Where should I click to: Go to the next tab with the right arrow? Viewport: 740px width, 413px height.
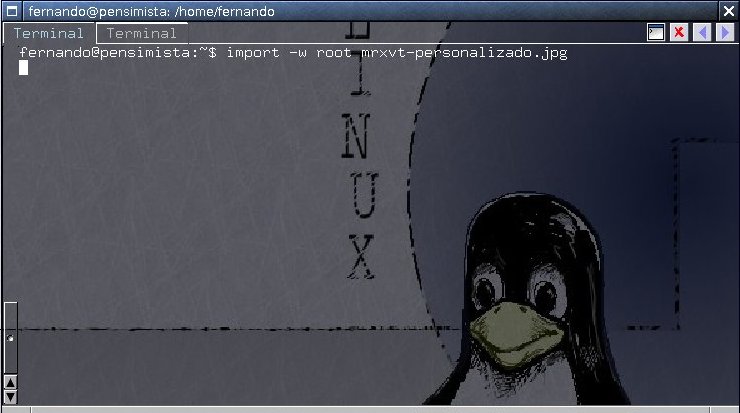[x=725, y=33]
